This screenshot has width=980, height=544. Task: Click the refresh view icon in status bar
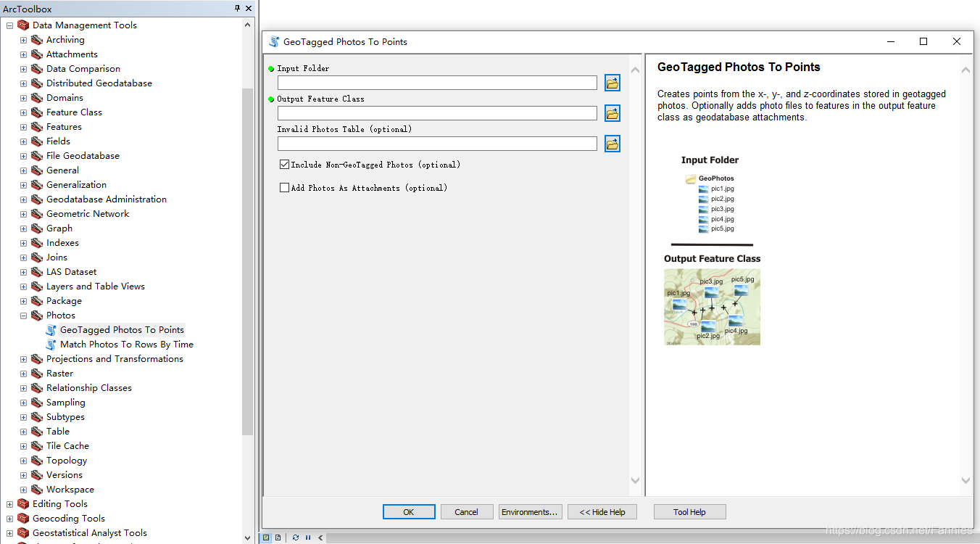[x=296, y=537]
